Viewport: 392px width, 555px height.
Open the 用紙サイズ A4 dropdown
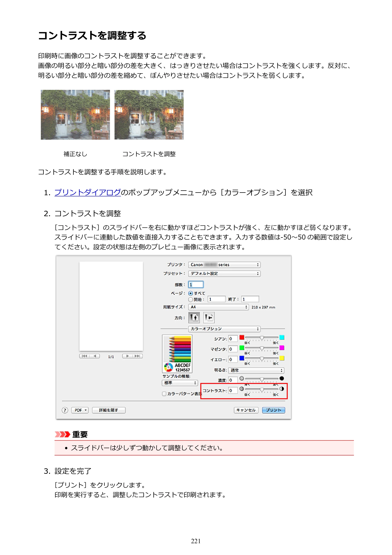pyautogui.click(x=219, y=307)
